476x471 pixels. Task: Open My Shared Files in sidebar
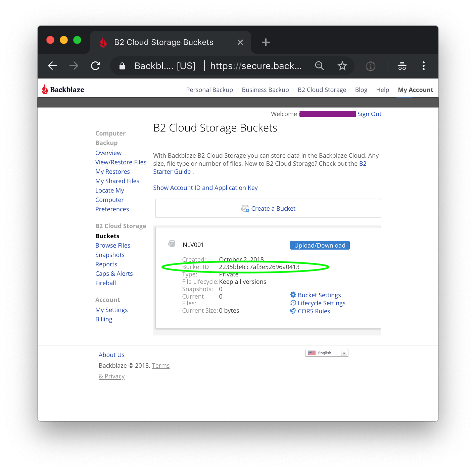117,181
